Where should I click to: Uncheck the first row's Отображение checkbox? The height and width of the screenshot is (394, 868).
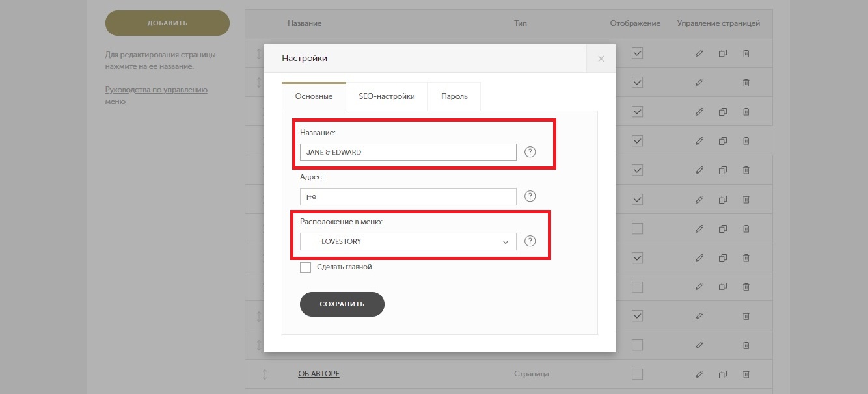pos(638,53)
